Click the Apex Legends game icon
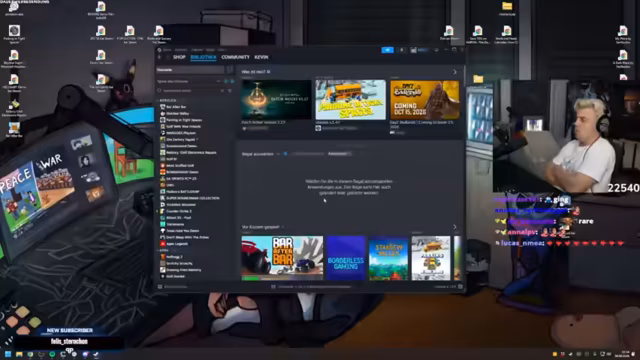 [x=162, y=244]
